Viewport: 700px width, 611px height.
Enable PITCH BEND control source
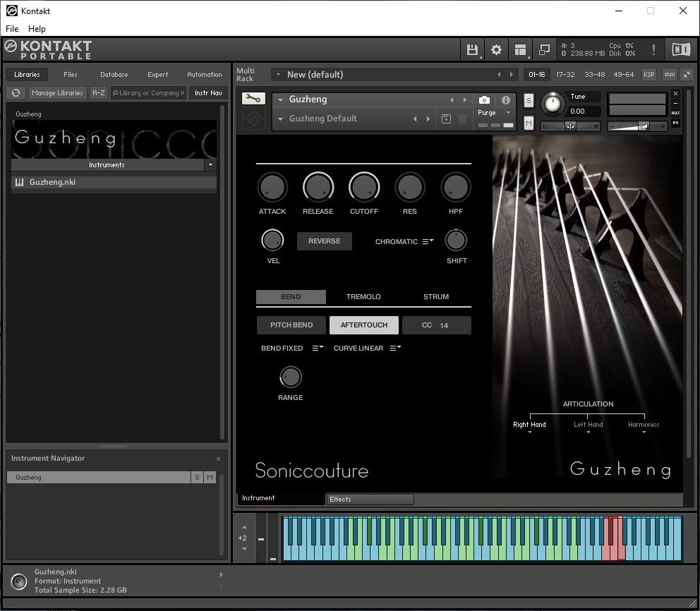click(x=291, y=325)
